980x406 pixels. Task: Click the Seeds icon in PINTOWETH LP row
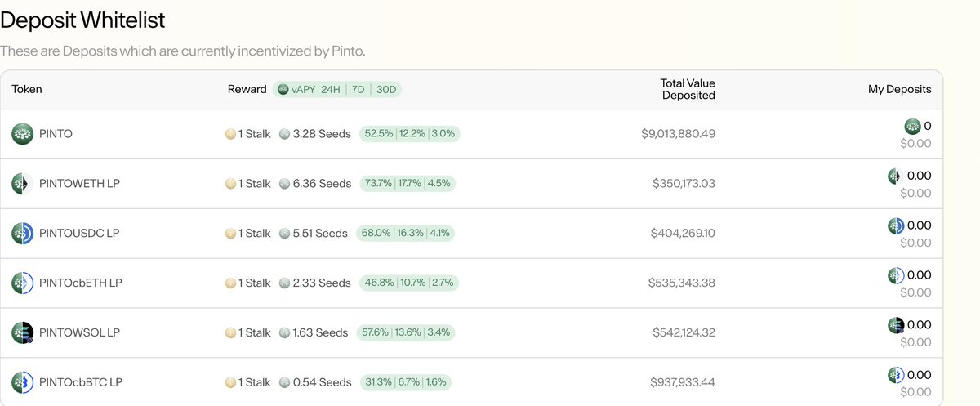[284, 184]
